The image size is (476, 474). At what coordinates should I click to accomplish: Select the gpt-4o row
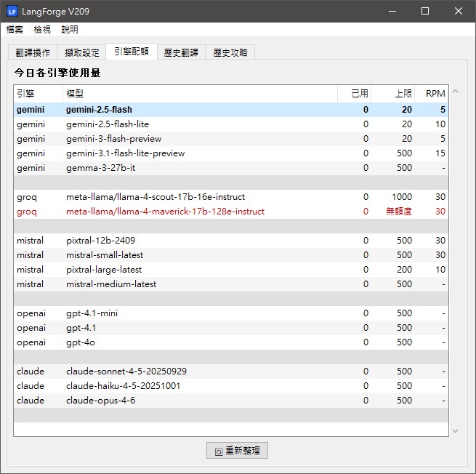(231, 342)
